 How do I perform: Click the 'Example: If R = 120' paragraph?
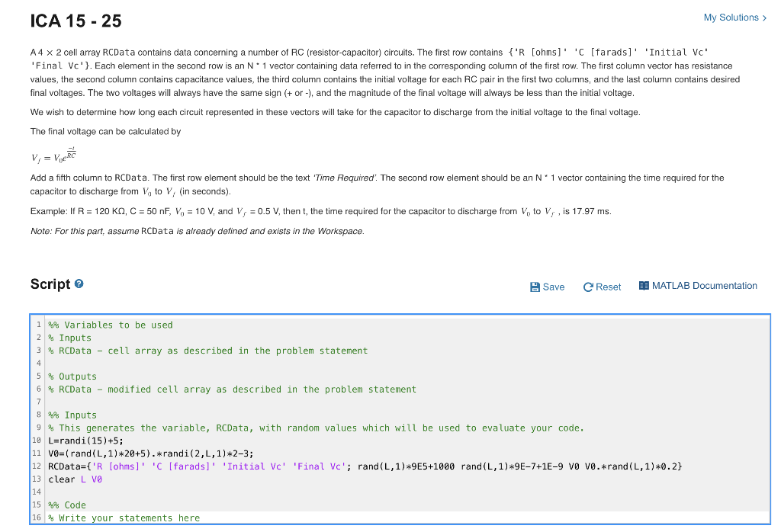pyautogui.click(x=321, y=212)
